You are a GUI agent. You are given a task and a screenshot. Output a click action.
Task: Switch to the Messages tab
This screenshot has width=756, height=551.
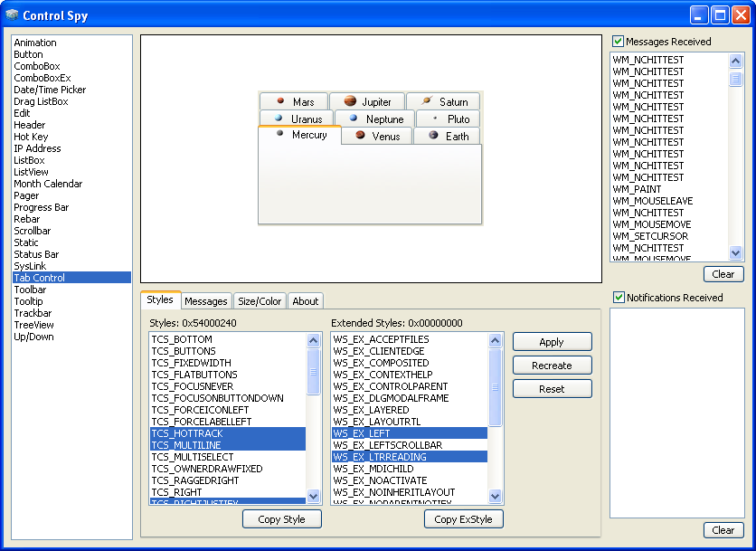click(x=206, y=301)
